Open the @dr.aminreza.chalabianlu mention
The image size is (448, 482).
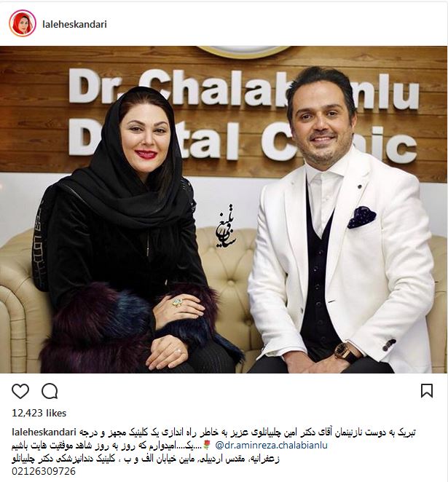272,445
